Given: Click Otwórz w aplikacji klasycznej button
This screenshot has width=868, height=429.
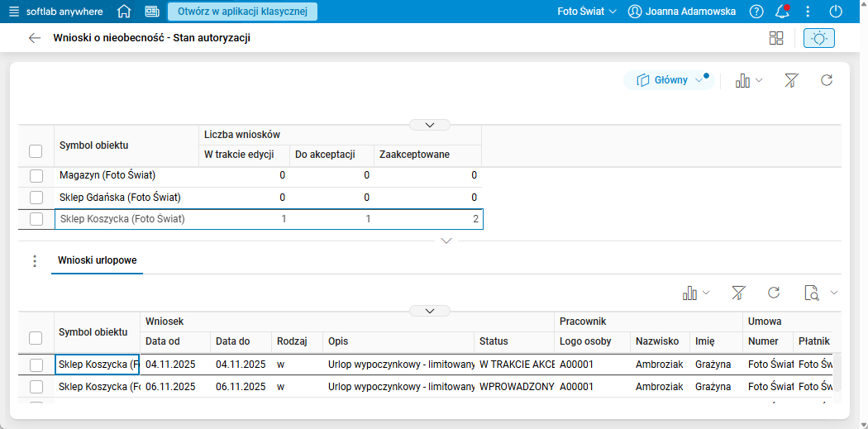Looking at the screenshot, I should coord(242,12).
